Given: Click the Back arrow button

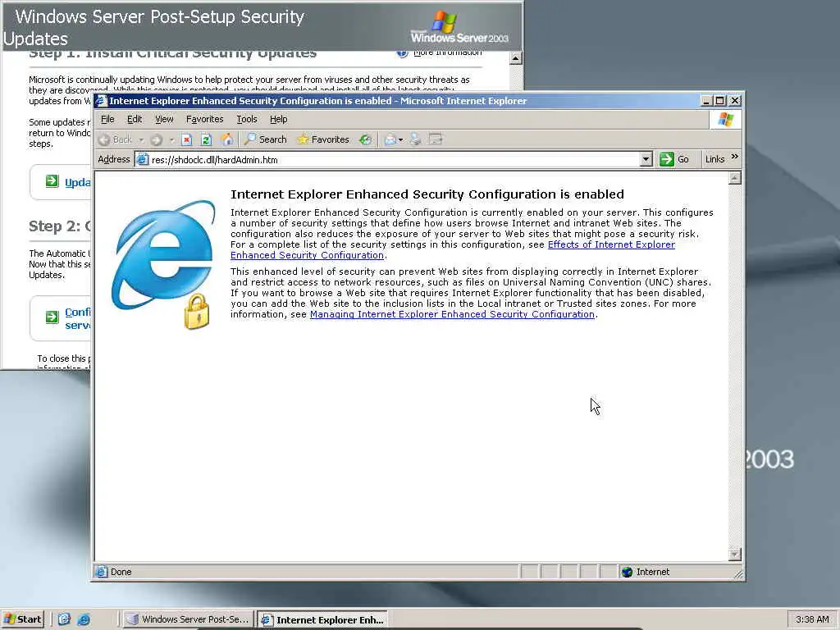Looking at the screenshot, I should coord(116,139).
